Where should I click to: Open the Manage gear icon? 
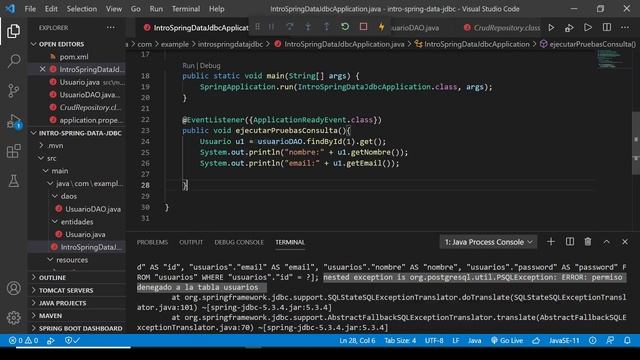click(x=13, y=317)
